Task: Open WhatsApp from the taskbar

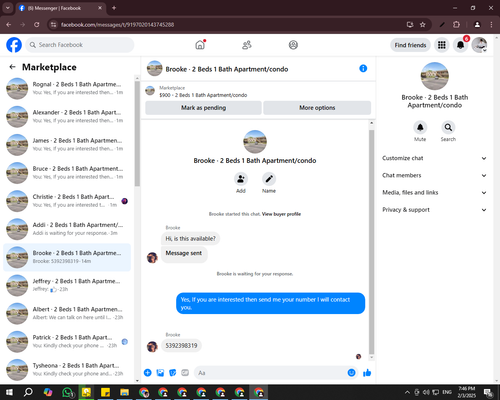Action: pos(68,392)
